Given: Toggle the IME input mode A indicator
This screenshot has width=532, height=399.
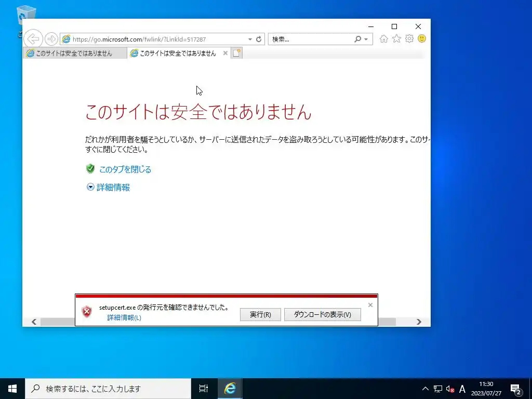Looking at the screenshot, I should (x=462, y=389).
